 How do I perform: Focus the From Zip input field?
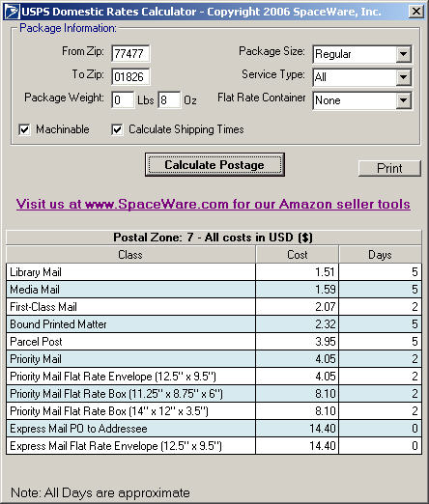tap(130, 53)
